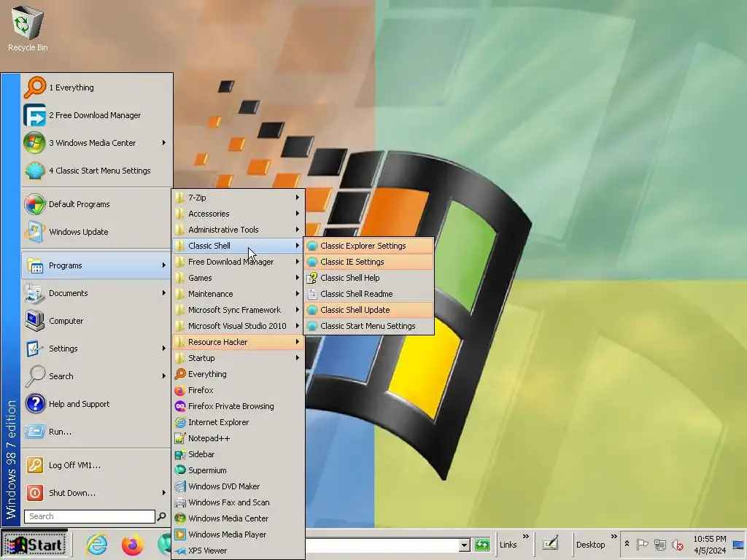The image size is (747, 560).
Task: Open XPS Viewer
Action: [x=239, y=551]
